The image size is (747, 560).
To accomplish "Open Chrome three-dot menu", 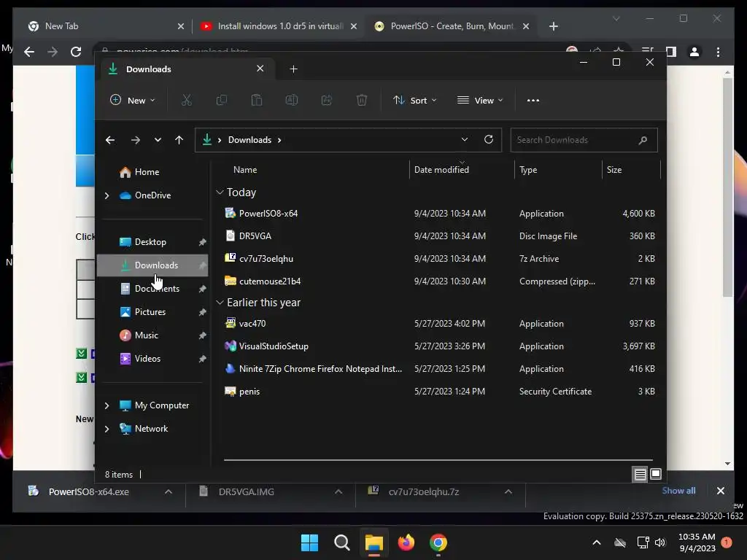I will point(718,52).
